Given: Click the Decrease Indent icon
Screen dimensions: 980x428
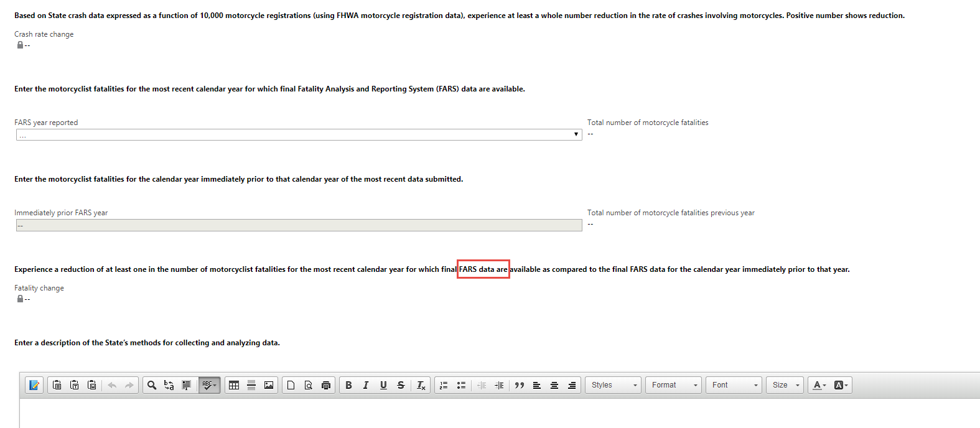Looking at the screenshot, I should (x=482, y=385).
